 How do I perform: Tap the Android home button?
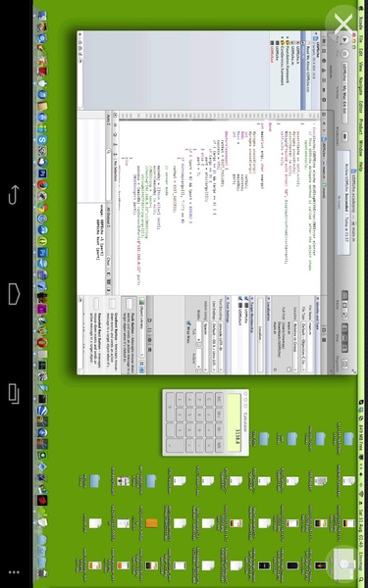point(14,294)
